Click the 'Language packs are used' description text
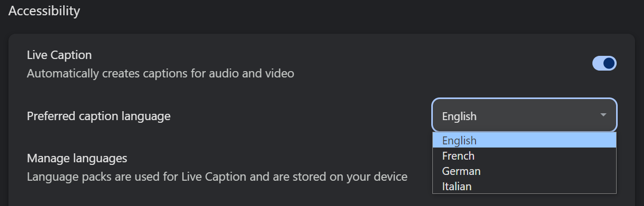Image resolution: width=644 pixels, height=206 pixels. coord(217,176)
